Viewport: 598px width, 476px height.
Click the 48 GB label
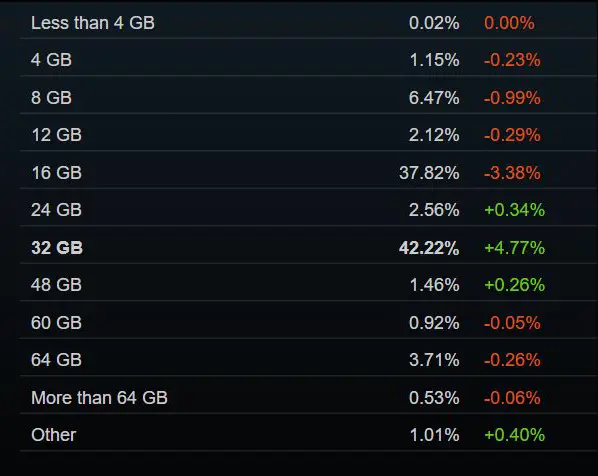[x=56, y=285]
